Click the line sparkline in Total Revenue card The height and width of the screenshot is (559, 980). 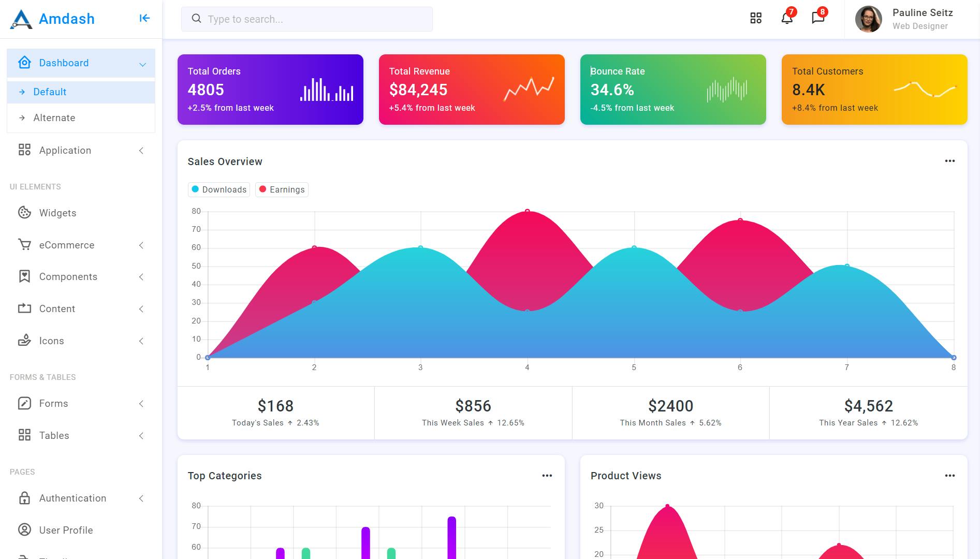click(x=529, y=89)
